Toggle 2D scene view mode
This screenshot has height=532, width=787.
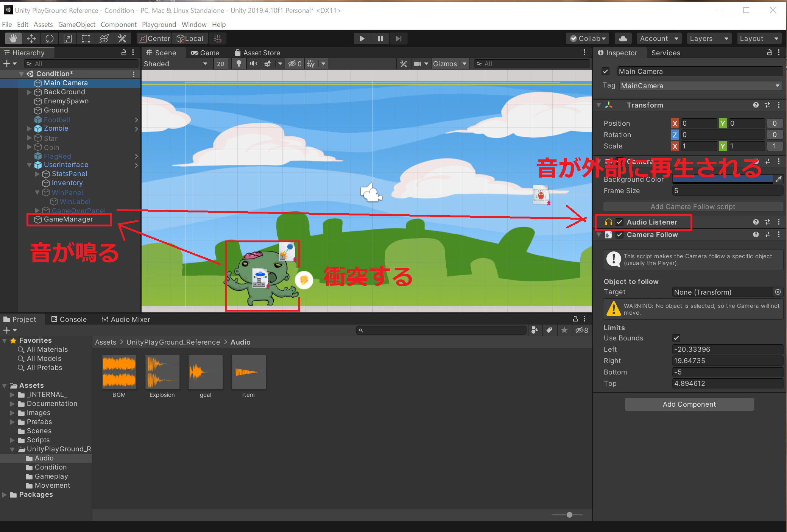coord(220,64)
